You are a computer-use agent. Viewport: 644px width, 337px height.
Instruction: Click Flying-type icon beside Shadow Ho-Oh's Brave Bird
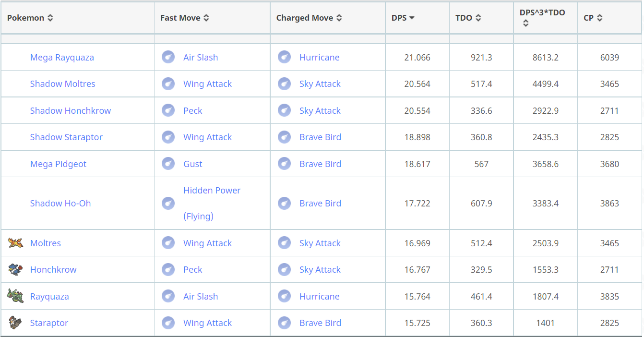[x=284, y=203]
